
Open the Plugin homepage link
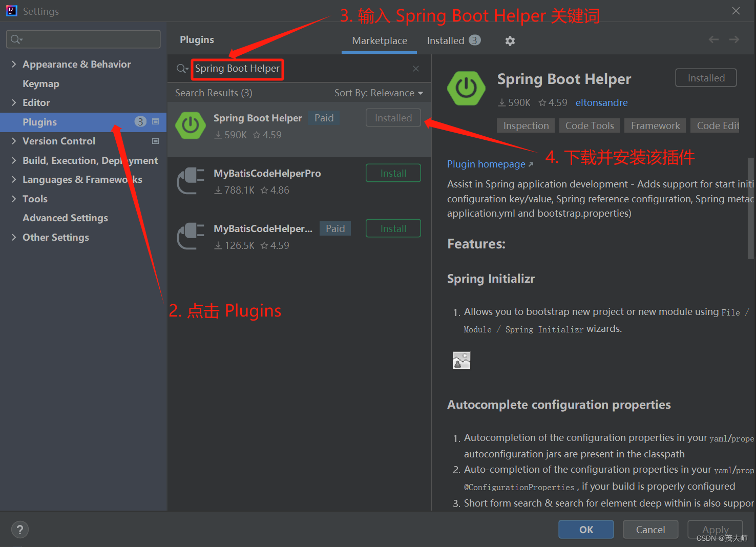[x=486, y=164]
